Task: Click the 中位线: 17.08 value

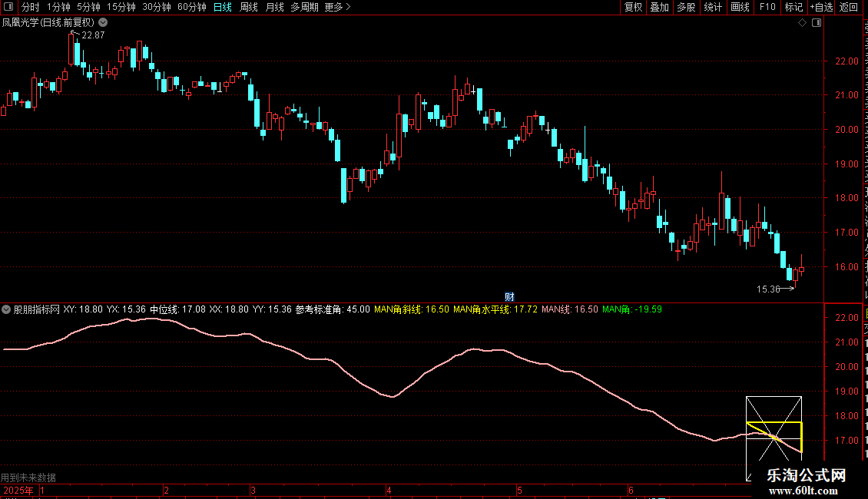Action: point(177,309)
